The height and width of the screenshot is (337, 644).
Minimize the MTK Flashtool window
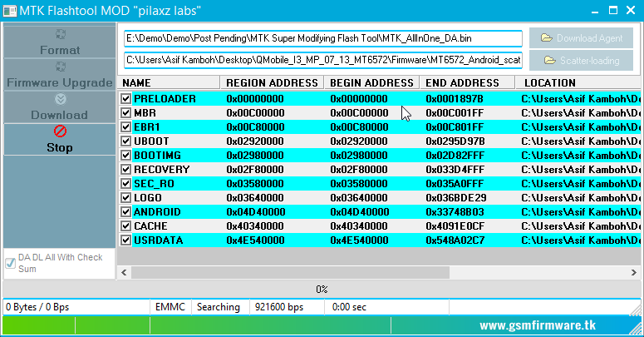click(595, 11)
